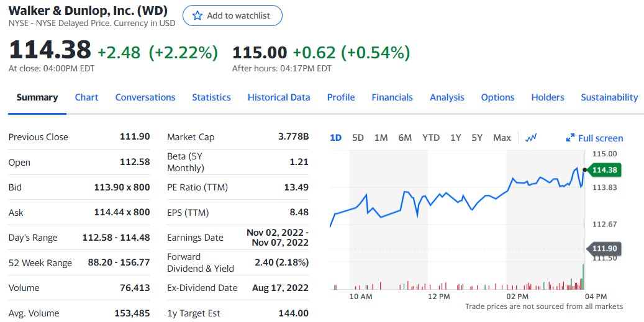644x322 pixels.
Task: Select the 1D chart range
Action: point(335,138)
